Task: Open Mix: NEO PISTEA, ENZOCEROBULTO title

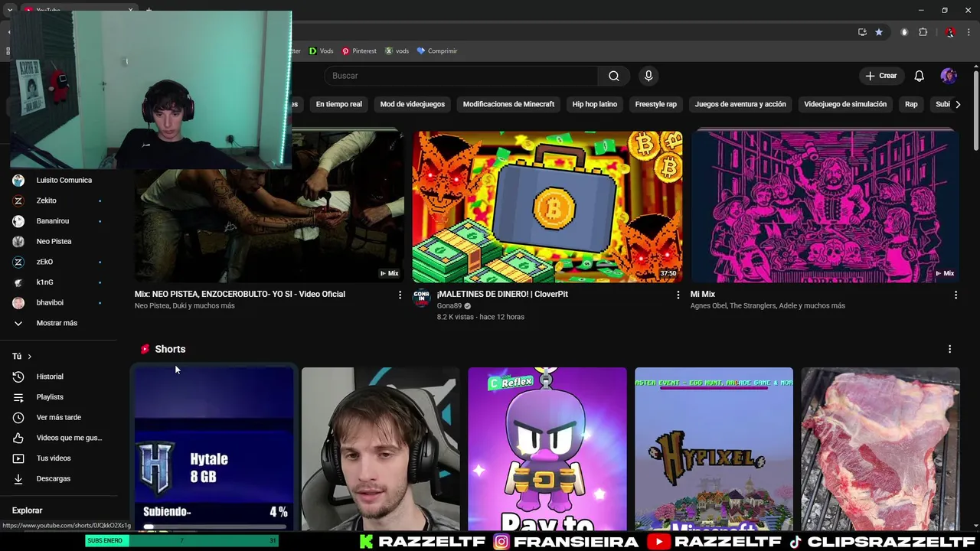Action: [240, 294]
